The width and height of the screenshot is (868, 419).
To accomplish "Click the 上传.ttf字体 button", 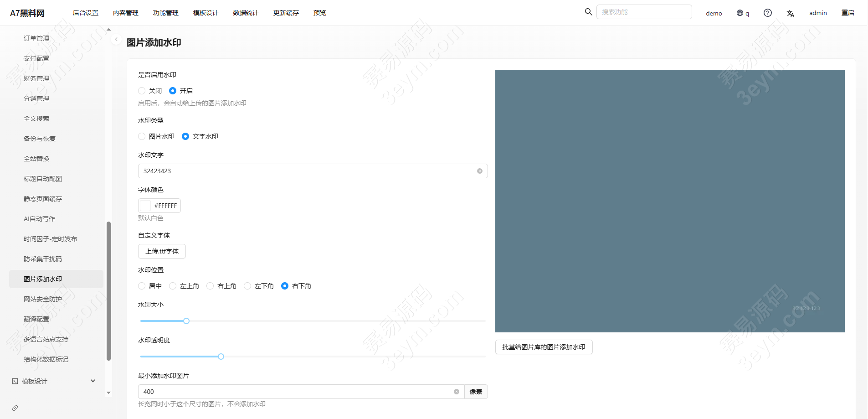I will tap(162, 251).
